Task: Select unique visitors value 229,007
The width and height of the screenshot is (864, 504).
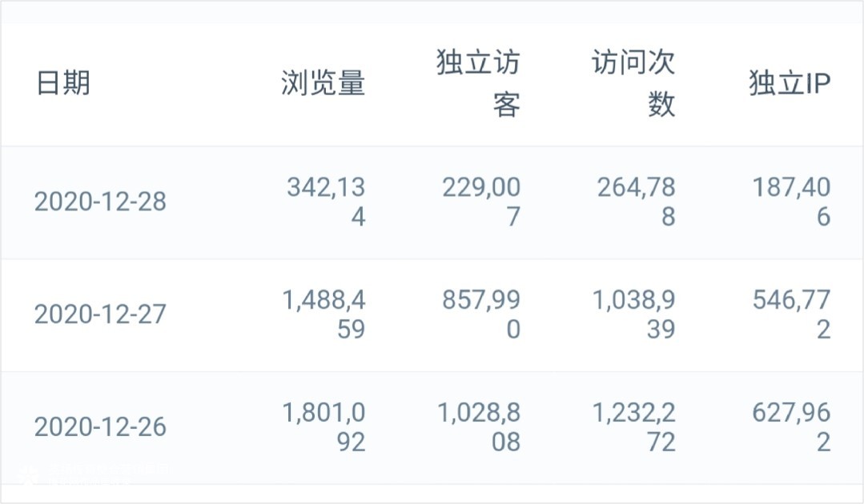Action: pos(481,202)
